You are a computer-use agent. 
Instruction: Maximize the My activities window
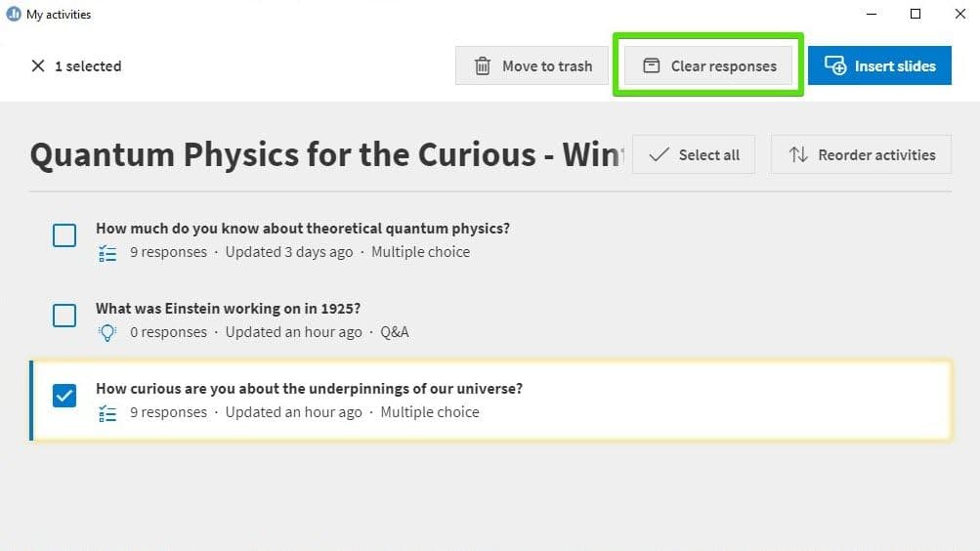tap(916, 15)
